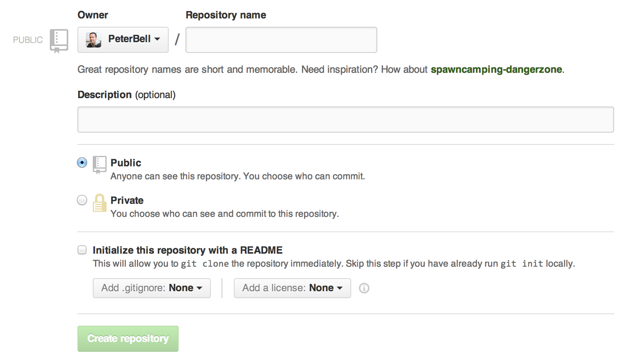Click the PeterBell avatar image
The image size is (631, 364).
[x=94, y=40]
